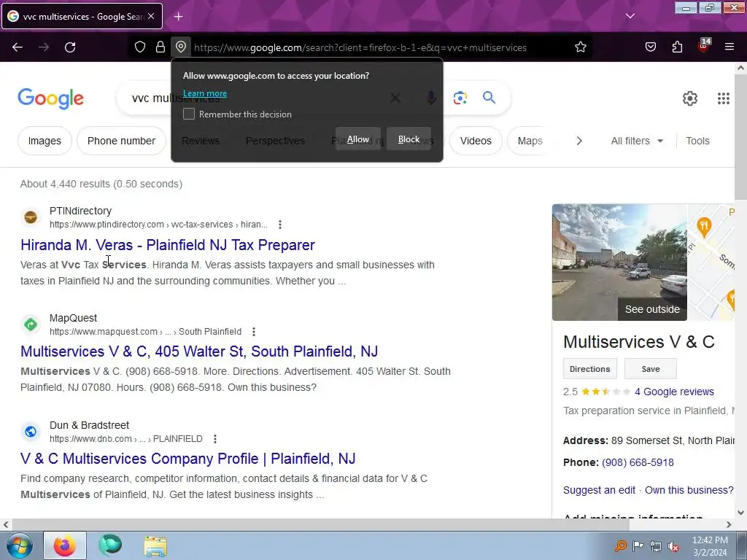Open search Tools
This screenshot has width=747, height=560.
(697, 141)
